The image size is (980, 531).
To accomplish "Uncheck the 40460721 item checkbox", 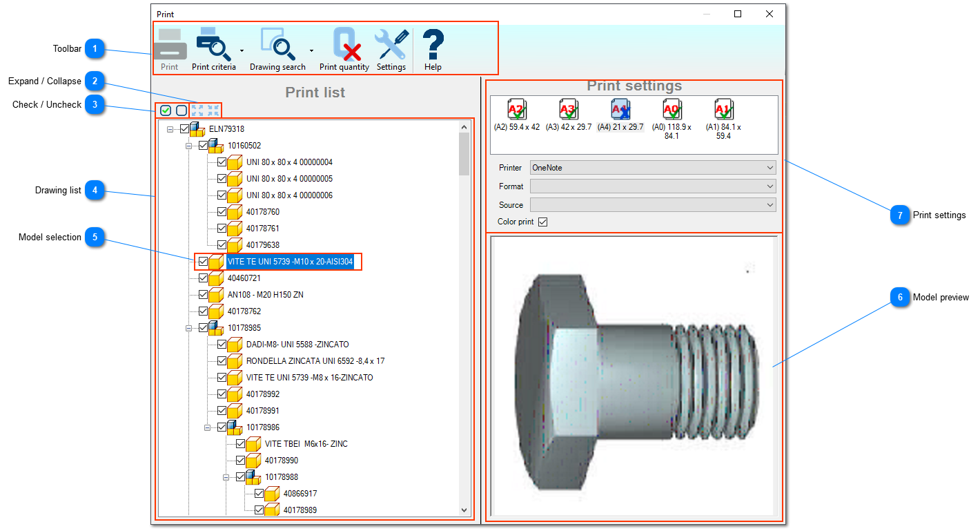I will (x=203, y=278).
